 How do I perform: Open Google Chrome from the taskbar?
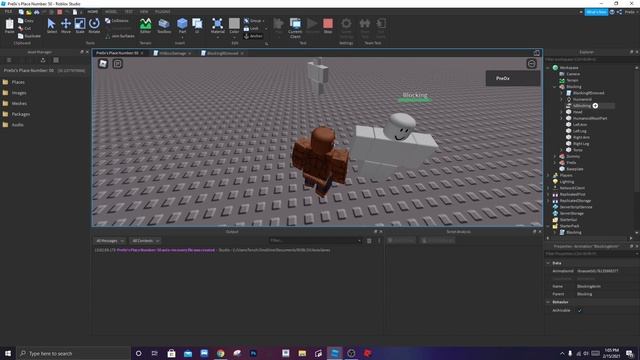(x=220, y=353)
